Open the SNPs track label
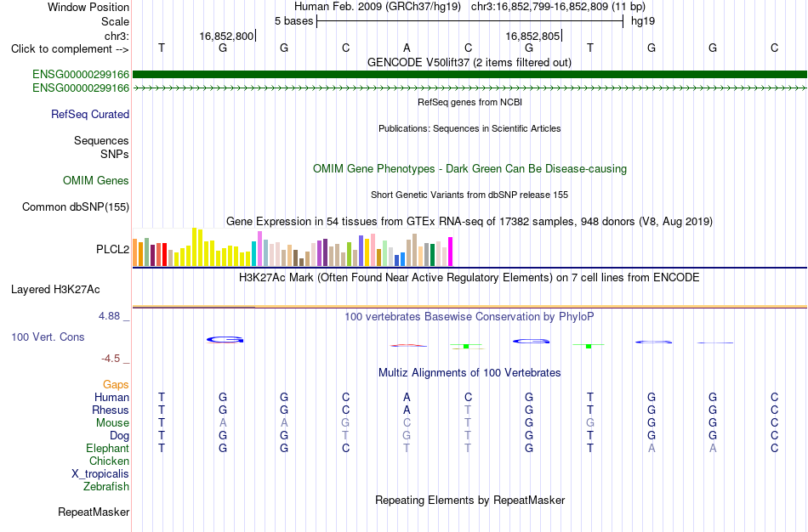Image resolution: width=808 pixels, height=532 pixels. click(x=115, y=154)
